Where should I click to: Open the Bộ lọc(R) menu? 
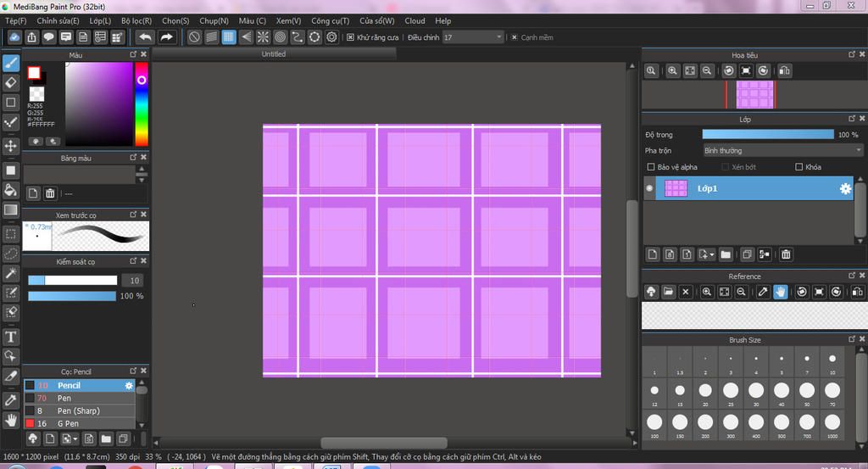pyautogui.click(x=136, y=20)
